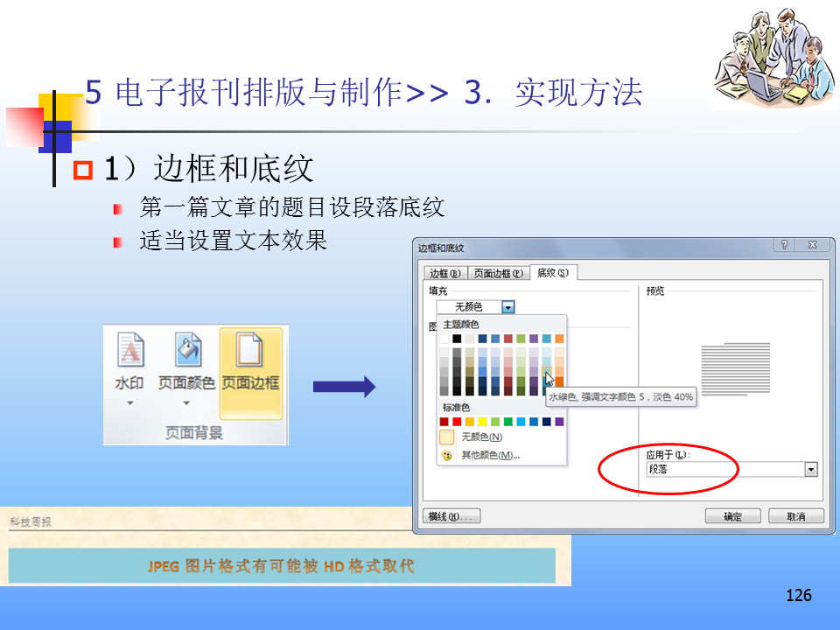Pick the black theme color swatch
Screen dimensions: 840x630
tap(457, 339)
